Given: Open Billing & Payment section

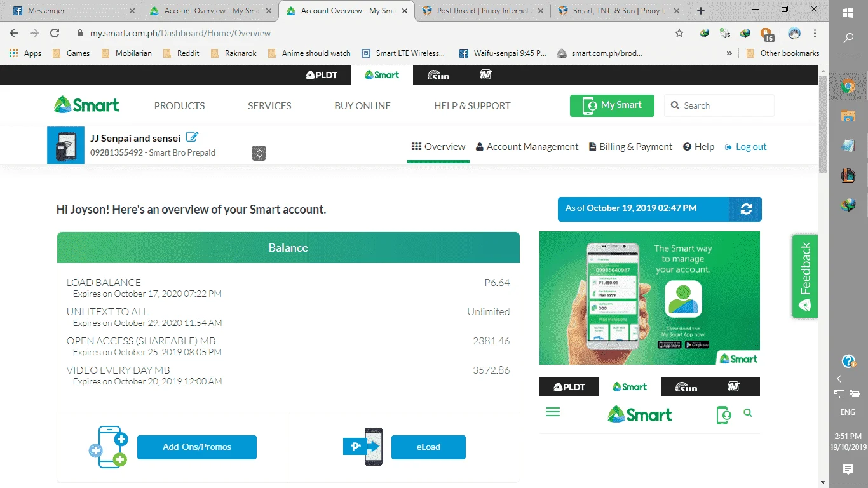Looking at the screenshot, I should 631,147.
